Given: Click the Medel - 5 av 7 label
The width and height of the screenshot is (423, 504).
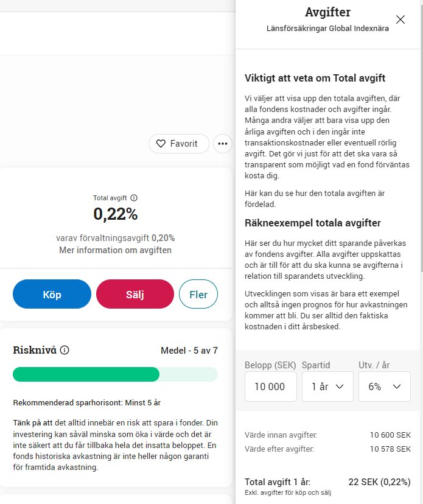Looking at the screenshot, I should [x=189, y=350].
